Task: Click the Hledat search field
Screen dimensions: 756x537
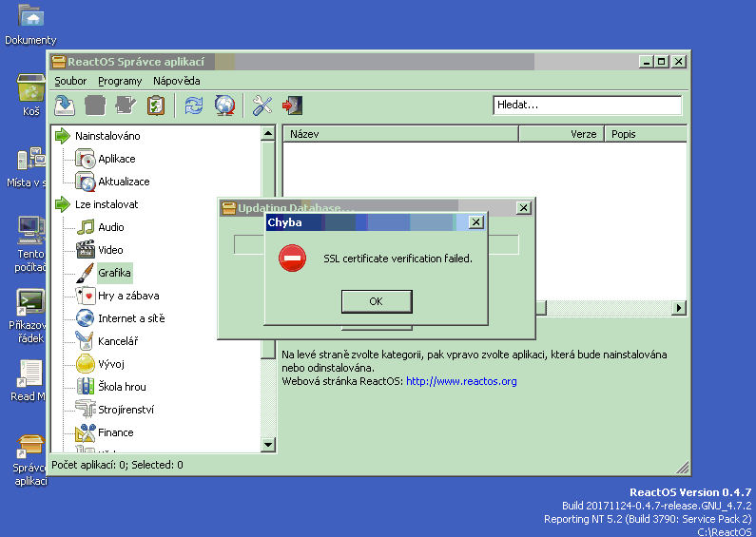Action: click(x=588, y=105)
